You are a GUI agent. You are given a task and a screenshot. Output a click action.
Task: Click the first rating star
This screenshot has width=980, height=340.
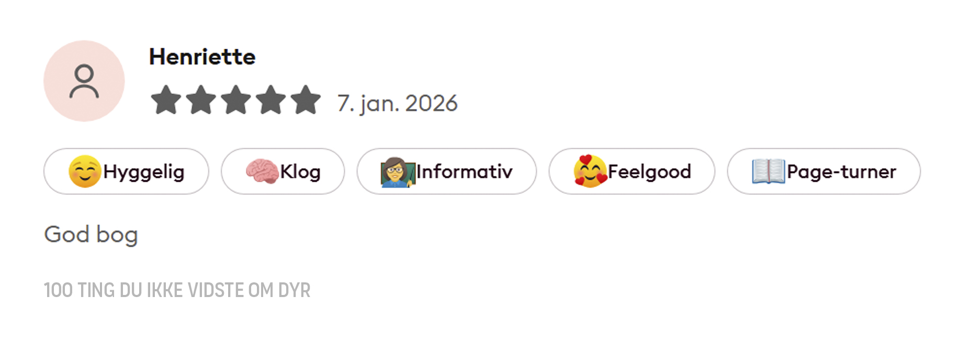[x=166, y=100]
